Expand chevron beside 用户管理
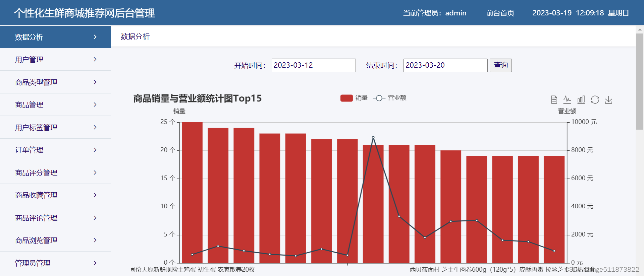 [95, 59]
